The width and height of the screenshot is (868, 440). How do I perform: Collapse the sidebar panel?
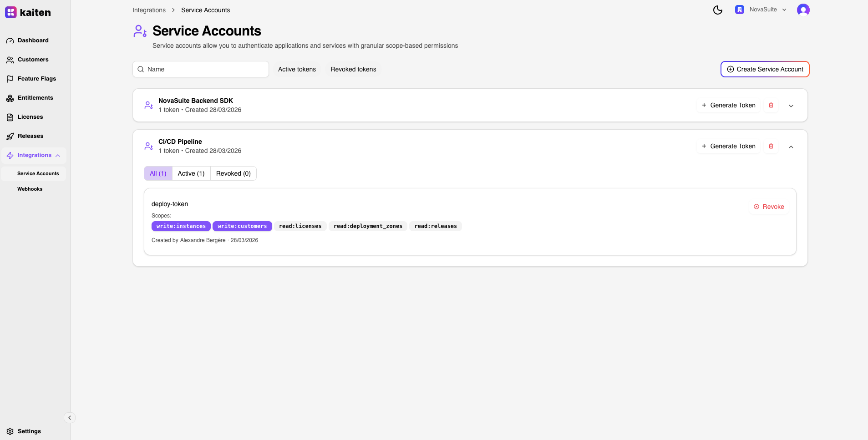tap(70, 418)
